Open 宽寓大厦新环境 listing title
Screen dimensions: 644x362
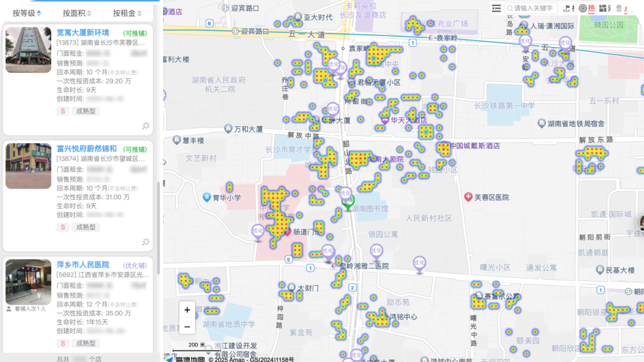(83, 33)
